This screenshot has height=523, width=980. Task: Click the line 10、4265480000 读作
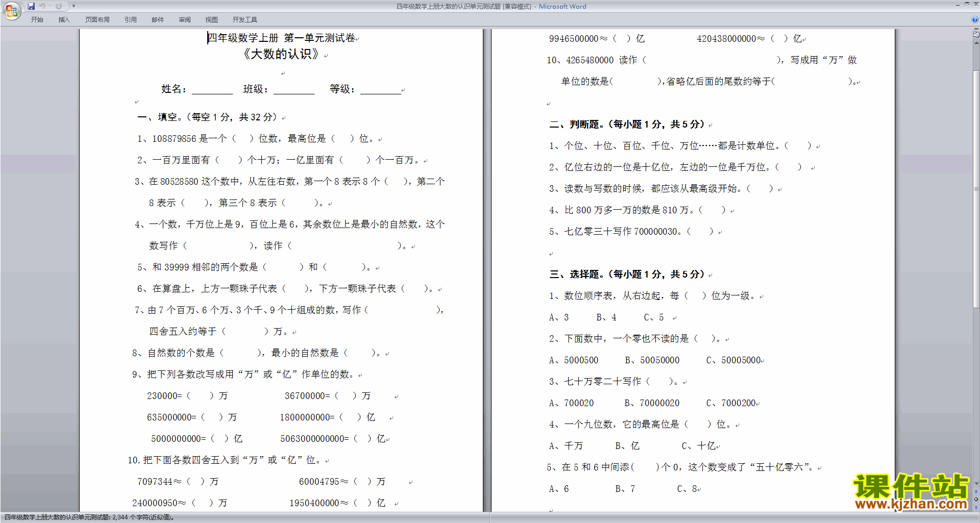point(701,60)
